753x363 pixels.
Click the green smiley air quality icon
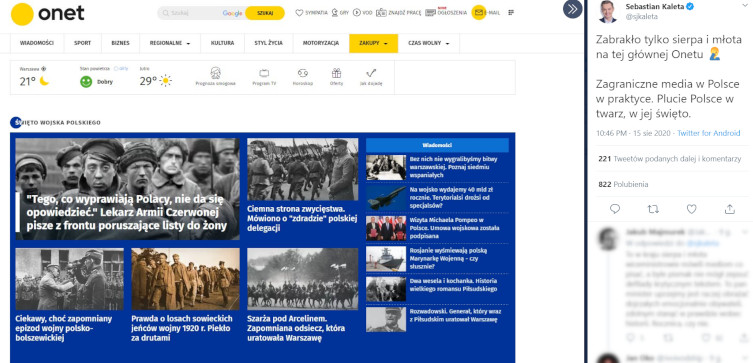[86, 82]
